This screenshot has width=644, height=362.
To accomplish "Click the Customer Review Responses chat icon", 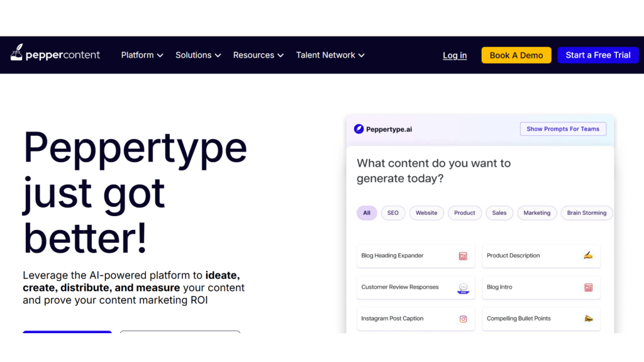I will pyautogui.click(x=464, y=288).
